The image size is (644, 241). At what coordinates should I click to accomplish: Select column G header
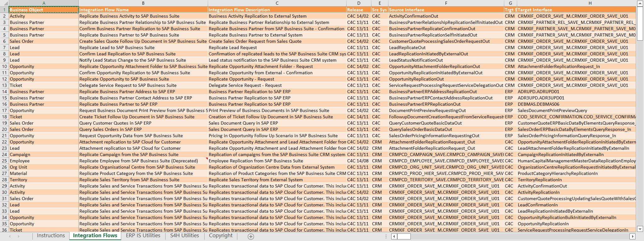pyautogui.click(x=510, y=3)
